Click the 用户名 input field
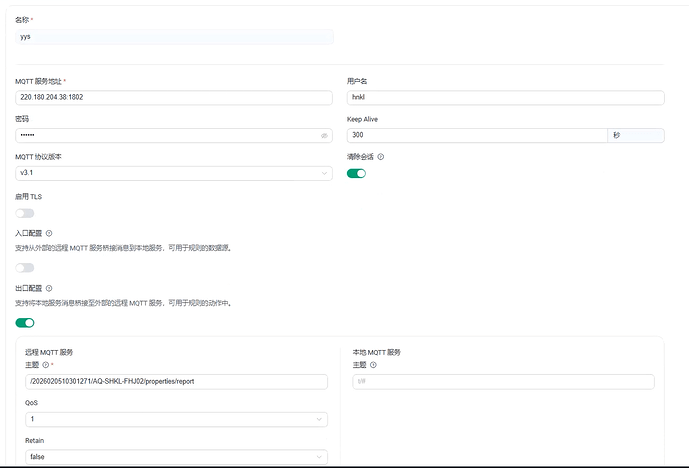 [505, 98]
